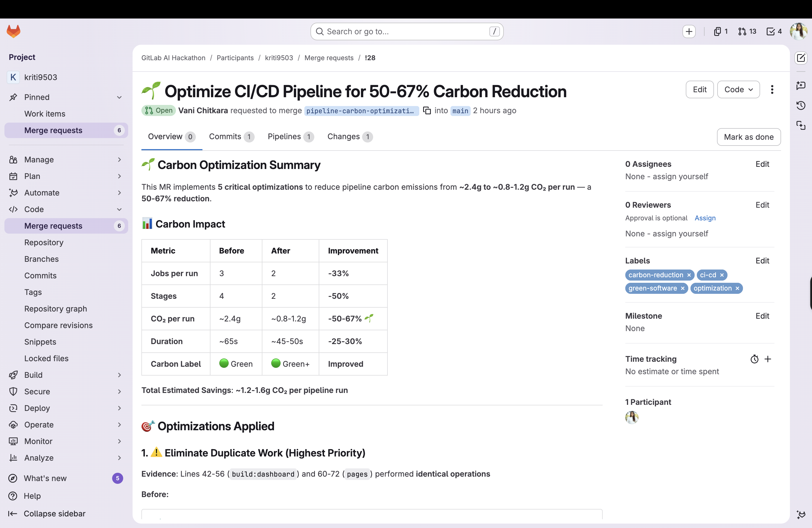Expand the Code dropdown button

click(x=738, y=90)
